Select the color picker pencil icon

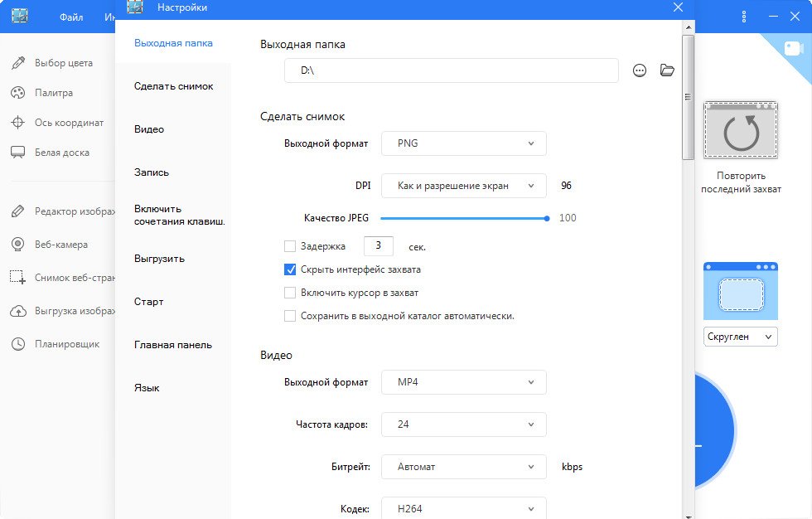click(x=18, y=63)
